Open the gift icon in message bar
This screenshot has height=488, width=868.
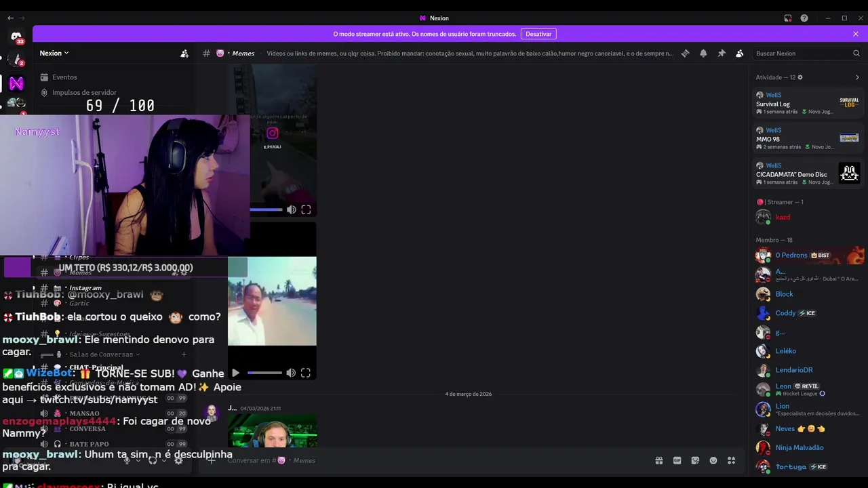click(x=659, y=461)
